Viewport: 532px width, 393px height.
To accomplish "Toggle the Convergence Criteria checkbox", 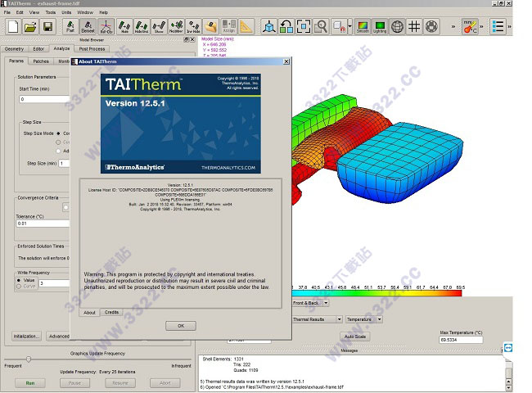I will pos(65,207).
